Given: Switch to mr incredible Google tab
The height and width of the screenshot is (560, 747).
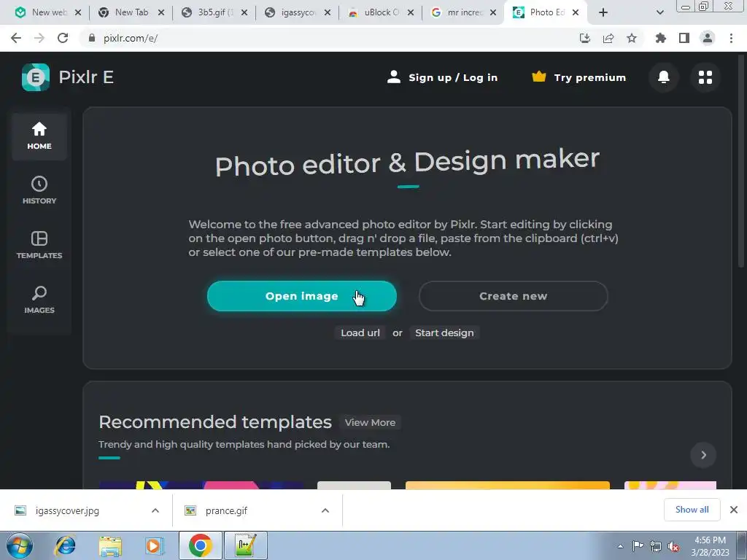Looking at the screenshot, I should point(457,12).
